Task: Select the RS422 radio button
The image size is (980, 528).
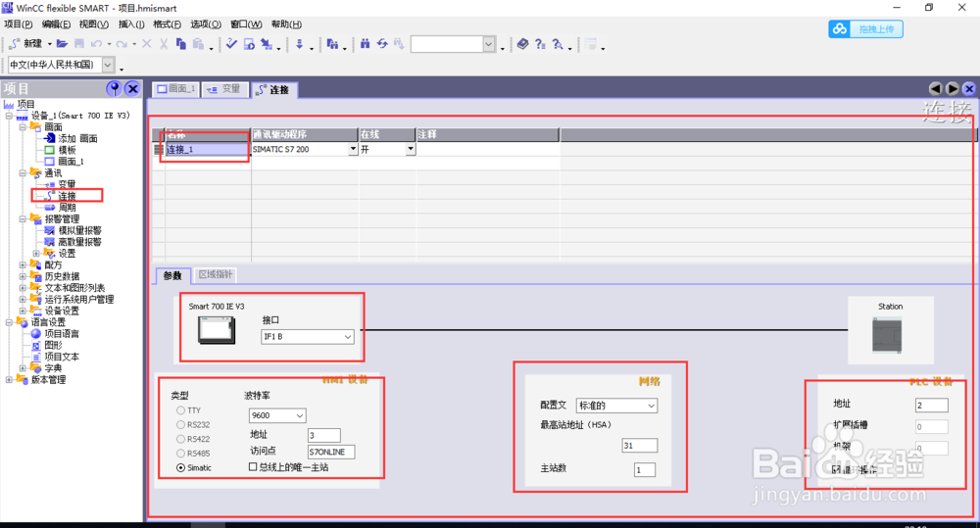Action: tap(180, 439)
